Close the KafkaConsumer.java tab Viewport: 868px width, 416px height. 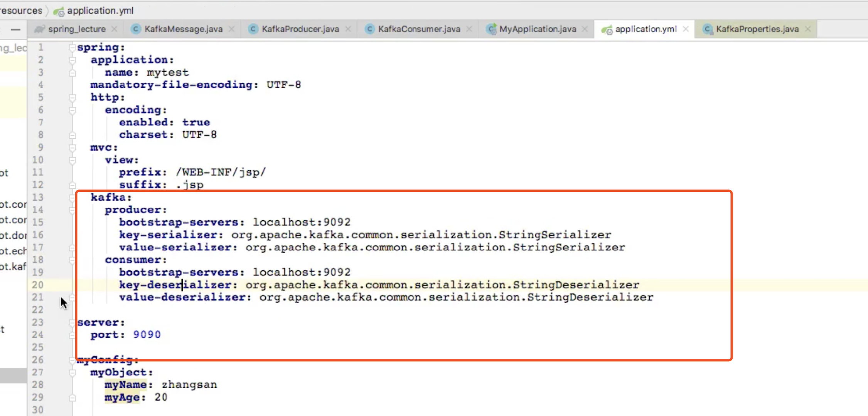[x=469, y=29]
